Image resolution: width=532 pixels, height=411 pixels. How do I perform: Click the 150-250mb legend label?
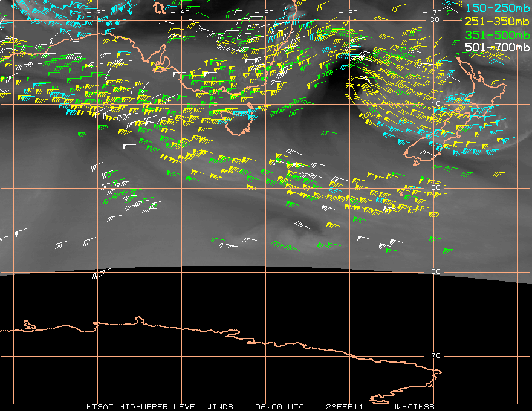point(497,8)
